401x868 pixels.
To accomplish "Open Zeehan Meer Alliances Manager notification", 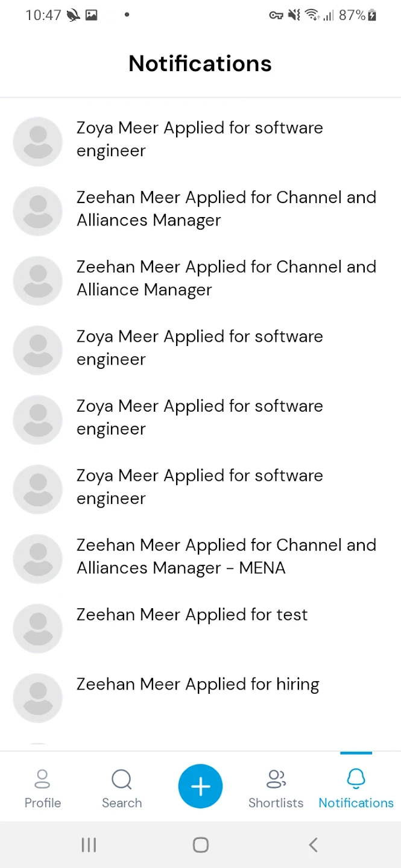I will point(200,210).
